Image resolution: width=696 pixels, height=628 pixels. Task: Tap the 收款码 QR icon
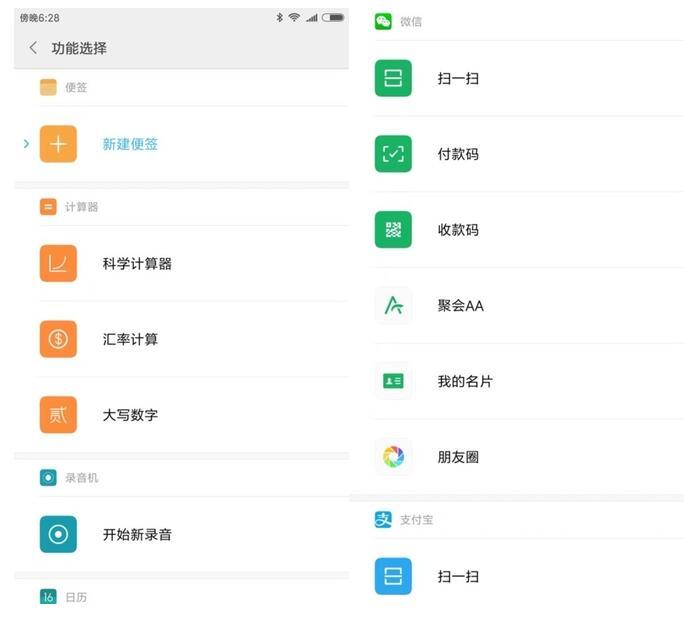[393, 229]
